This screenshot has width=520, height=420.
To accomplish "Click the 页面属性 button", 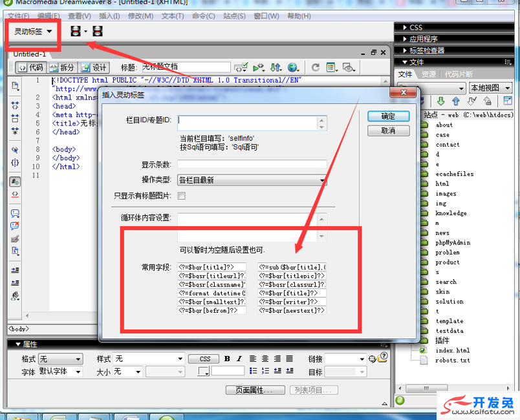I will tap(255, 390).
